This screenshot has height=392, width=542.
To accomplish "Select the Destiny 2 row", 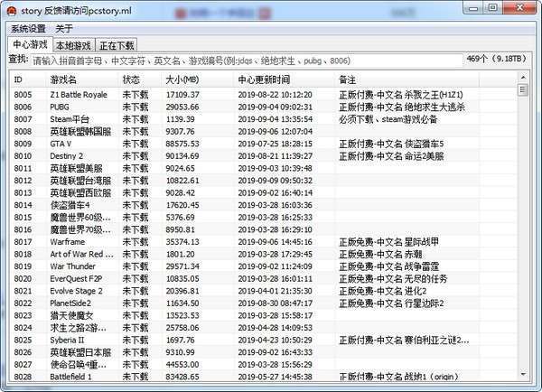I will point(263,156).
